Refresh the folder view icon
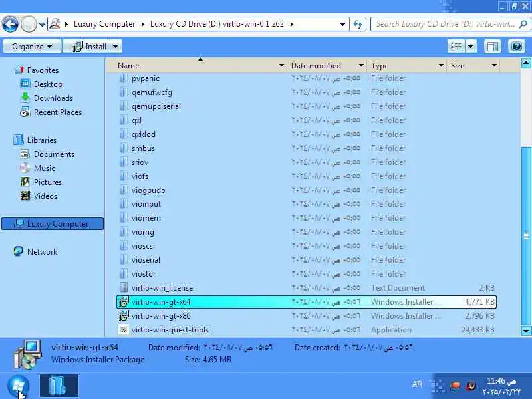532x399 pixels. tap(358, 24)
